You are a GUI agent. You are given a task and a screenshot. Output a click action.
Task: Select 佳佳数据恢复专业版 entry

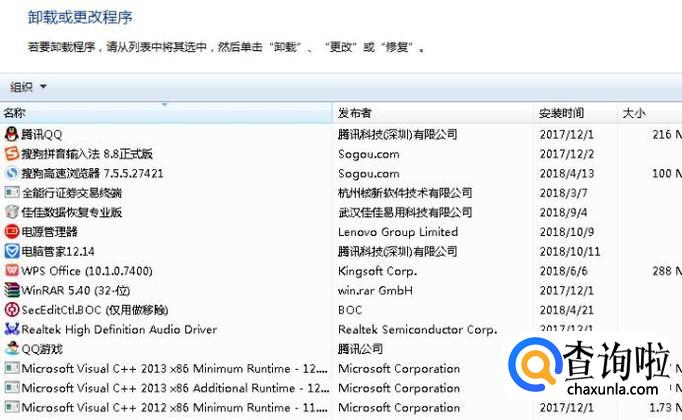(72, 212)
